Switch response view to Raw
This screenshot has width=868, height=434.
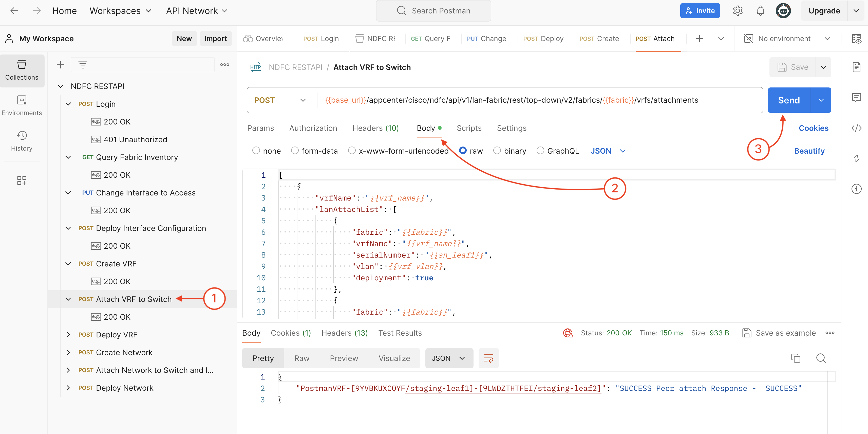point(301,358)
